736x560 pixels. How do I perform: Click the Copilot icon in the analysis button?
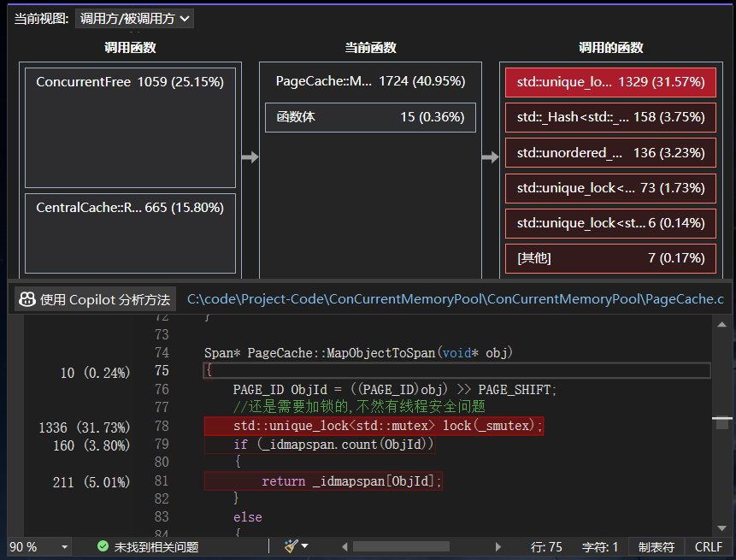tap(27, 299)
